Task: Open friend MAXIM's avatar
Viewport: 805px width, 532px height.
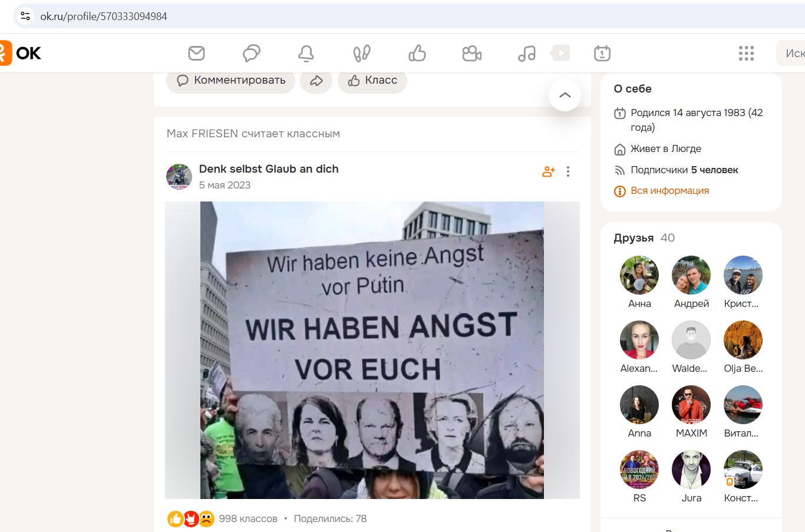Action: [x=691, y=405]
